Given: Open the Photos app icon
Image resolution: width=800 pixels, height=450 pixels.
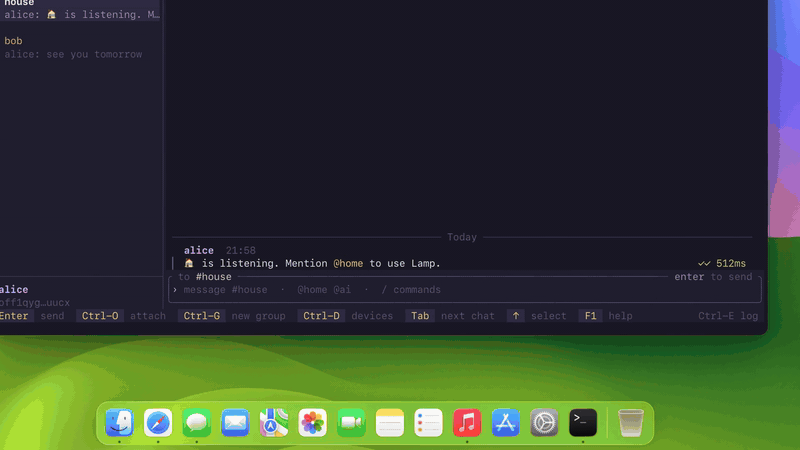Looking at the screenshot, I should [313, 422].
